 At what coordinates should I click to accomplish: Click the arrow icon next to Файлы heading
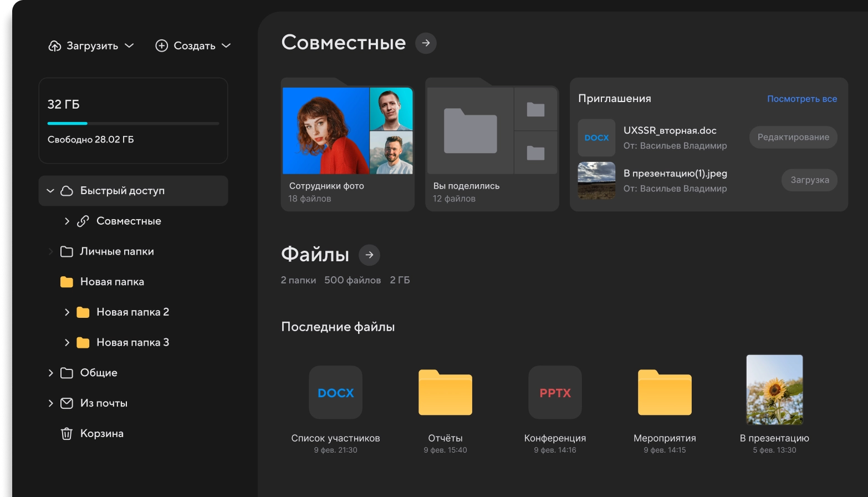pyautogui.click(x=369, y=255)
